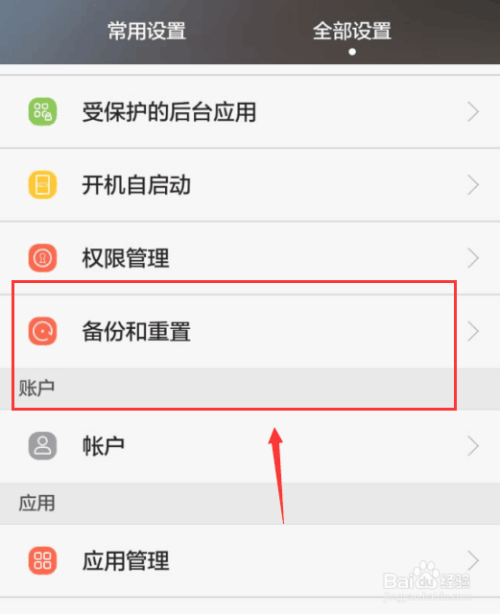
Task: Tap the gray 帐户 person icon
Action: click(43, 446)
